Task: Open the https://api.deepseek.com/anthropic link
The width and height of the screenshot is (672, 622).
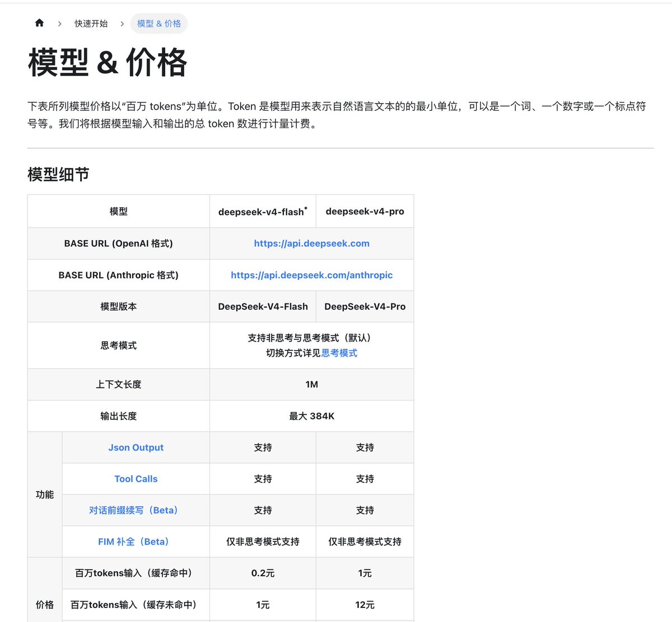Action: (311, 275)
